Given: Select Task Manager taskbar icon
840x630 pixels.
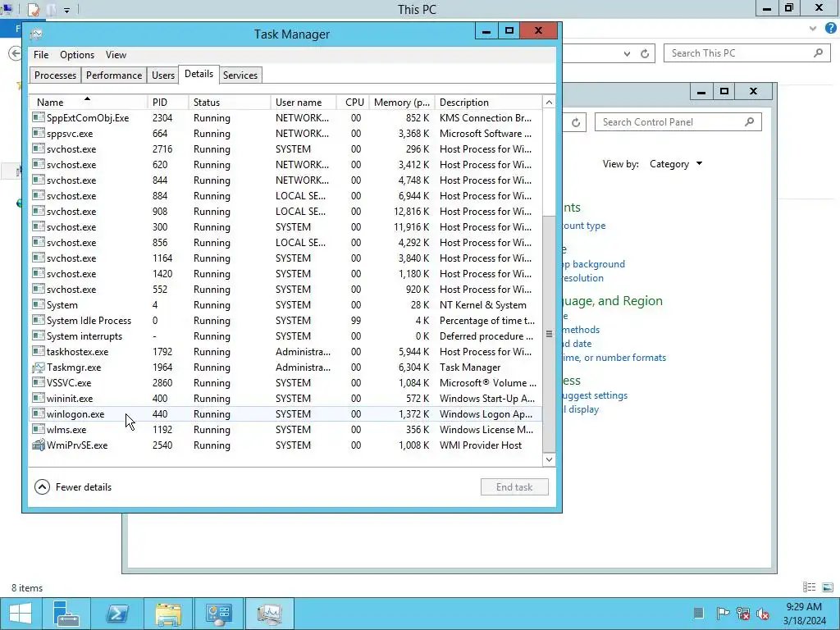Looking at the screenshot, I should click(269, 614).
